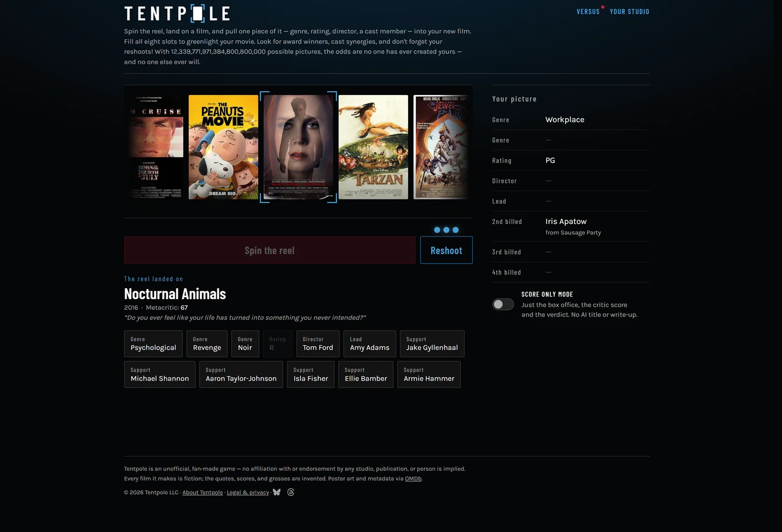Screen dimensions: 782x532
Task: Select support Michael Shannon
Action: point(160,374)
